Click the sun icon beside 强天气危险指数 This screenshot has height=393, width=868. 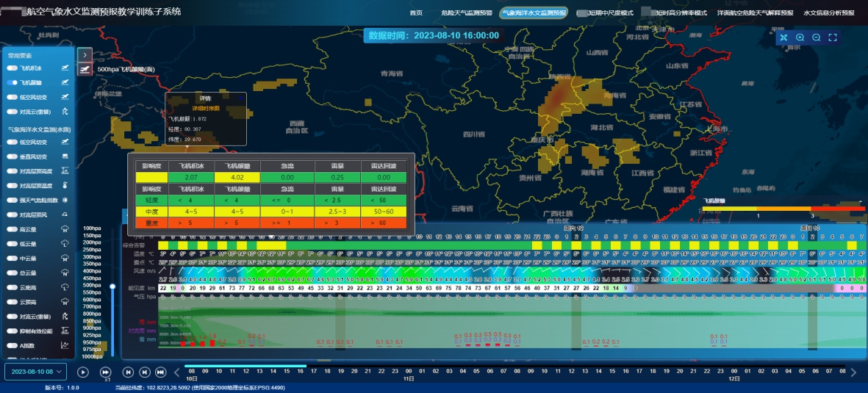click(65, 200)
